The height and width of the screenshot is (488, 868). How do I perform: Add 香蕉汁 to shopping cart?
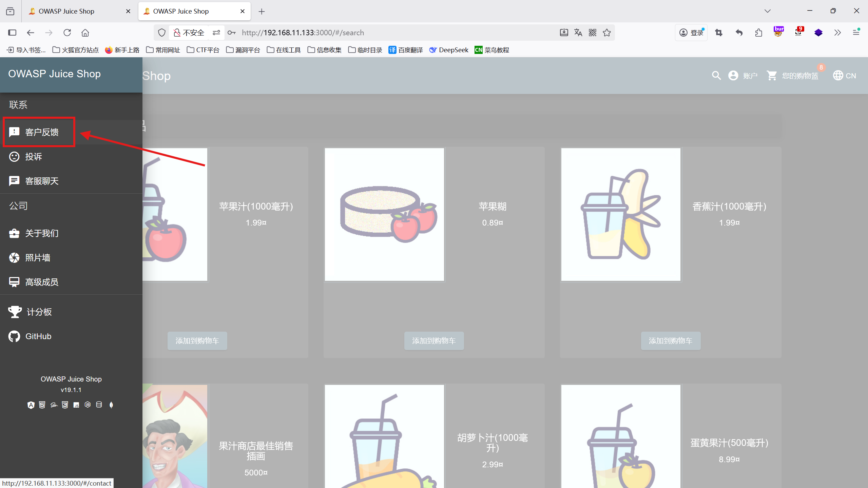[670, 341]
